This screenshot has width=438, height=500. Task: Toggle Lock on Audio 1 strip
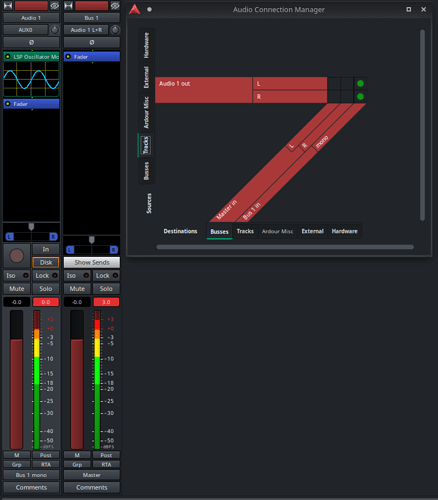coord(46,276)
